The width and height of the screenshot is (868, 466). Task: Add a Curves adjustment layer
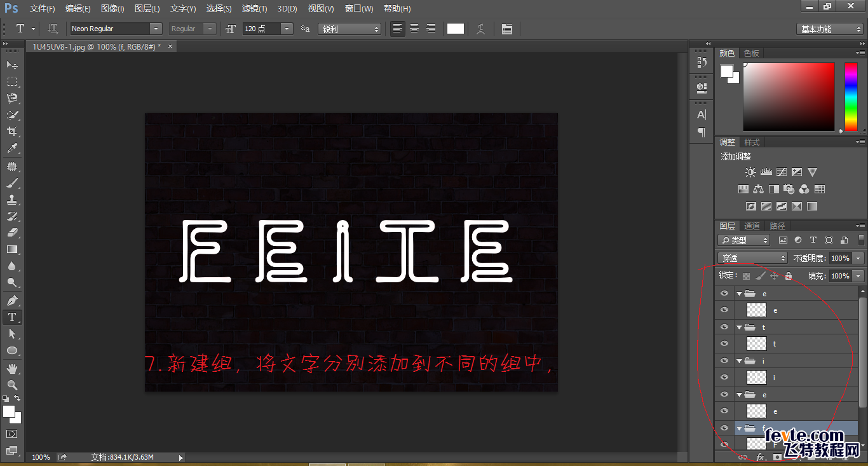[782, 172]
